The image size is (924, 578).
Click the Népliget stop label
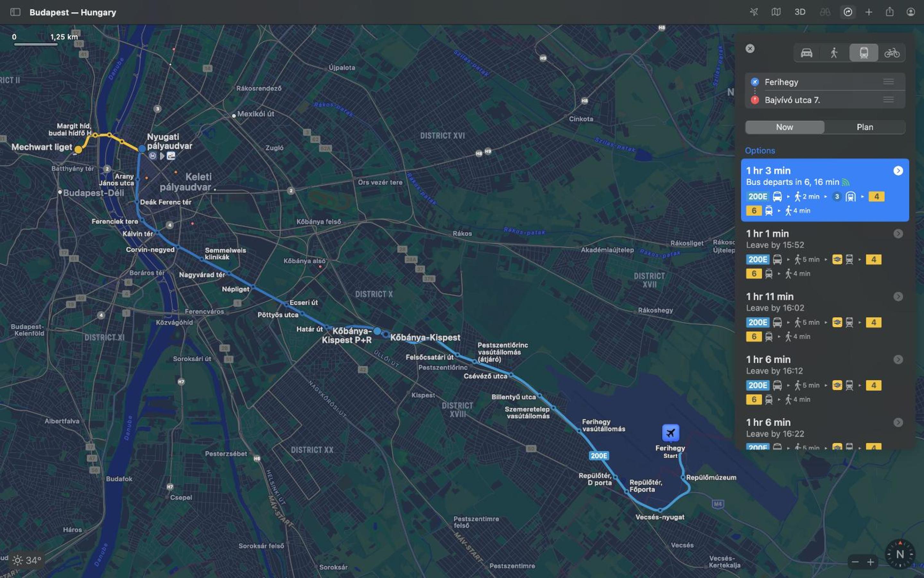[235, 289]
